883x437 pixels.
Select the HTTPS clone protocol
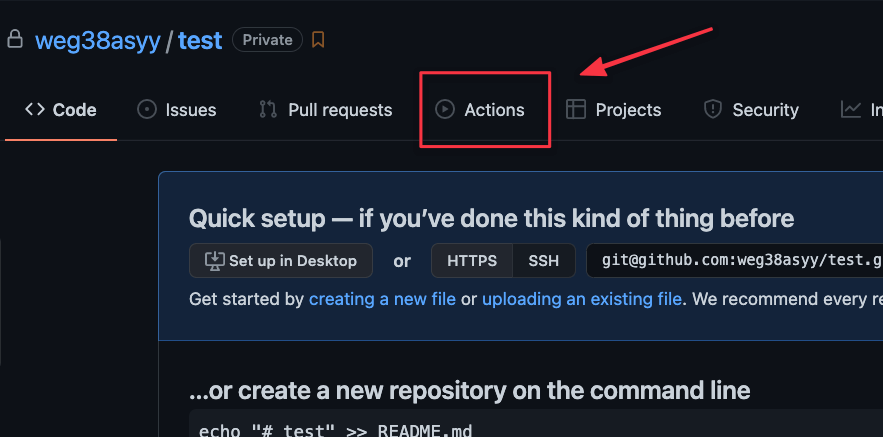pyautogui.click(x=472, y=261)
